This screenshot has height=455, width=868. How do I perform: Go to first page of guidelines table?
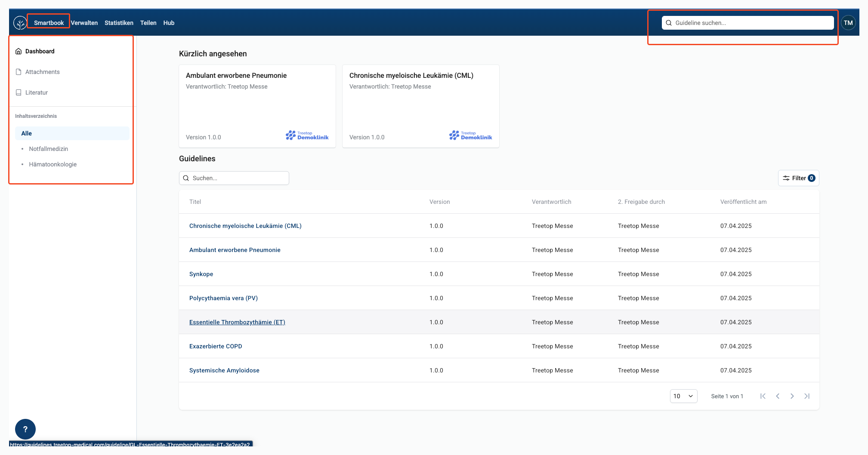pyautogui.click(x=763, y=396)
